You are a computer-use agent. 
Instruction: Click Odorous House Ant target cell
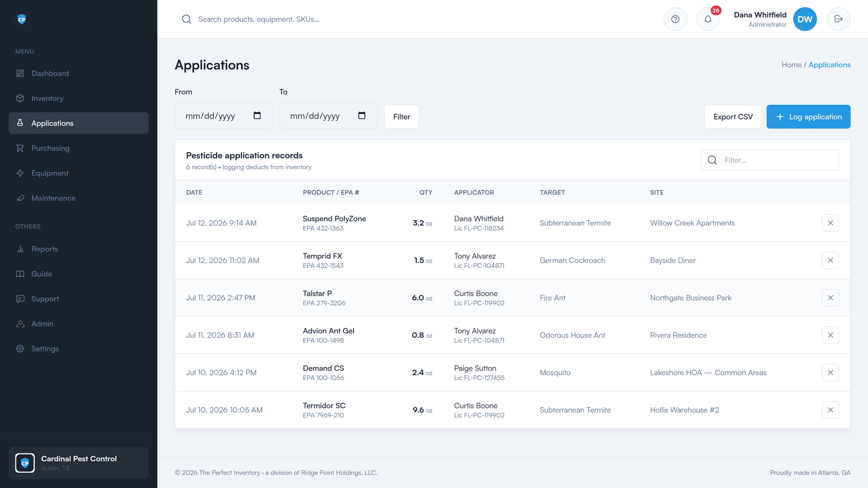[x=572, y=335]
